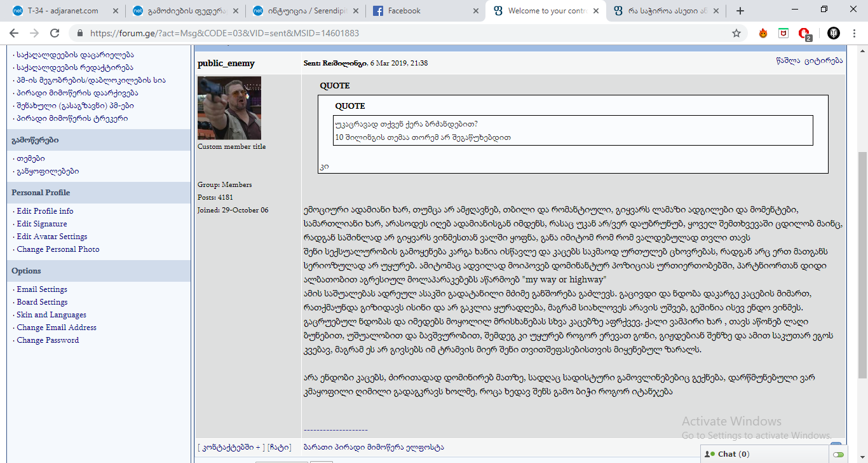Screen dimensions: 868x463
Task: Open Email Settings
Action: click(x=42, y=289)
